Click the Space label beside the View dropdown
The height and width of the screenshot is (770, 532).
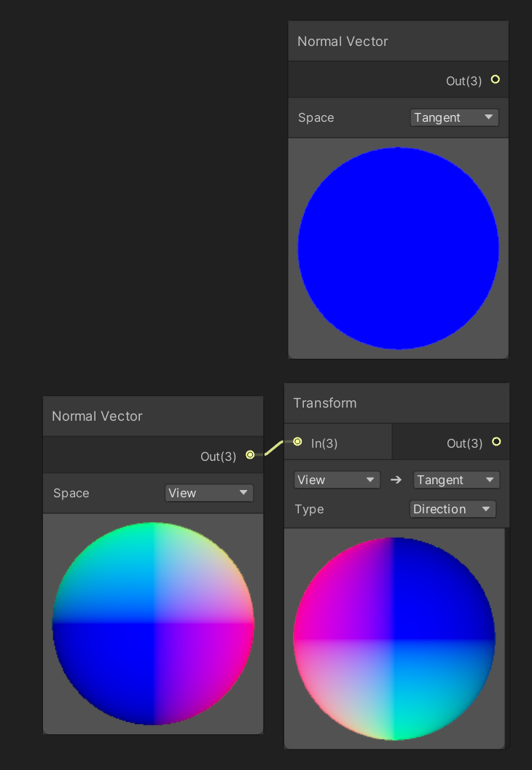[71, 493]
